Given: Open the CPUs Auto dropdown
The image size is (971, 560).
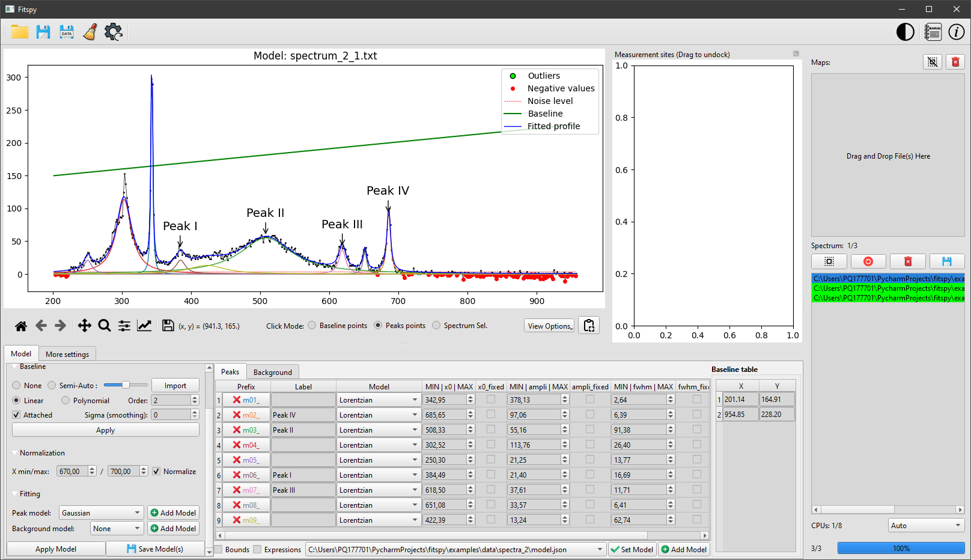Looking at the screenshot, I should click(925, 525).
